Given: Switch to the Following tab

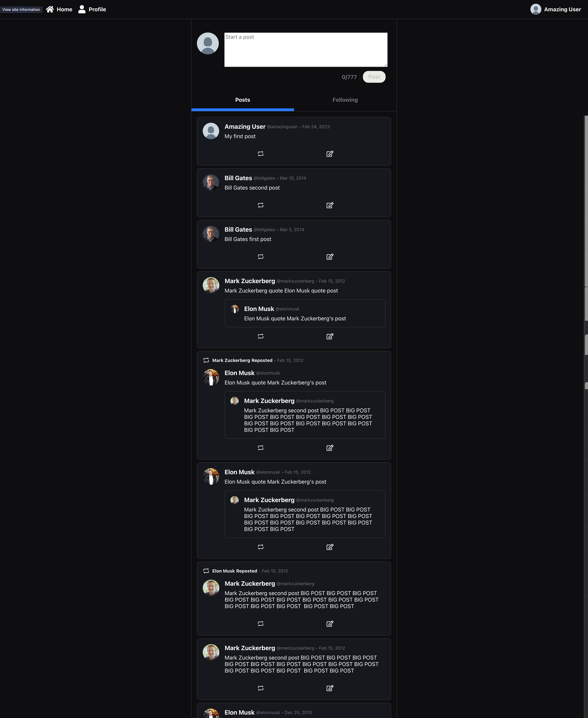Looking at the screenshot, I should click(x=345, y=100).
